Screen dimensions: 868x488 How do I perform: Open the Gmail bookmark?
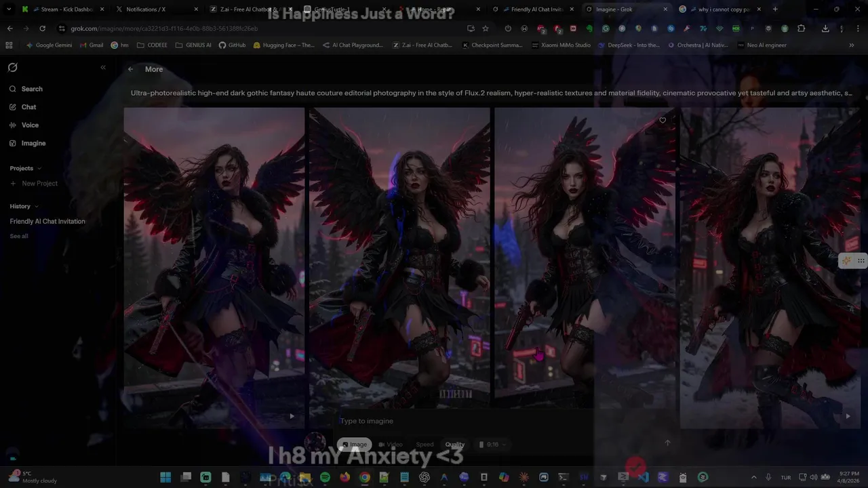[91, 45]
